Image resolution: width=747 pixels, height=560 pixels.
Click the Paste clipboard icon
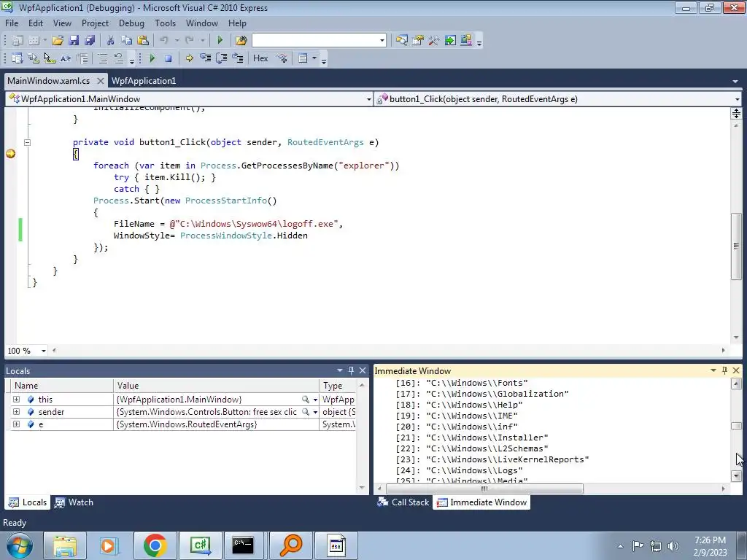[142, 41]
